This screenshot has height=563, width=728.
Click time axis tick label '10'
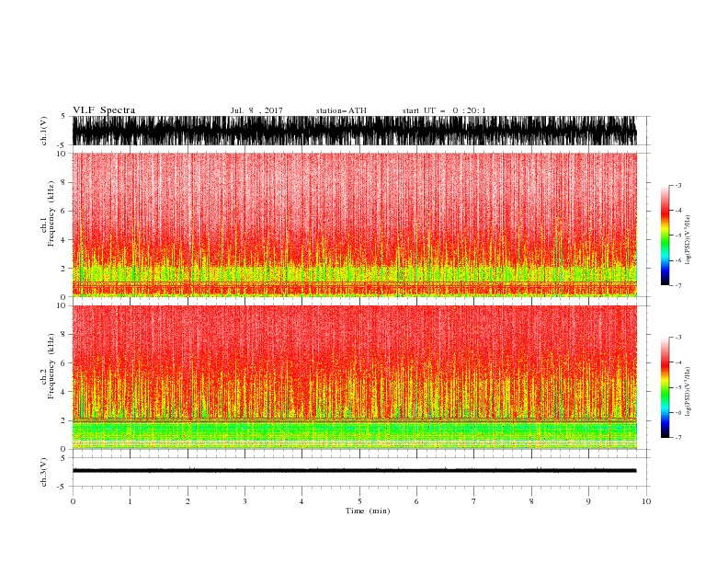coord(646,501)
